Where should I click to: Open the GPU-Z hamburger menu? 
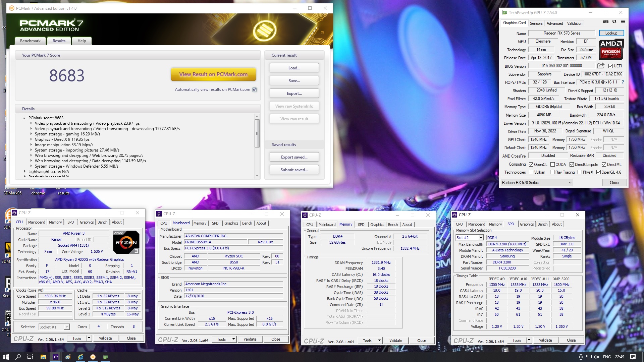click(x=623, y=22)
